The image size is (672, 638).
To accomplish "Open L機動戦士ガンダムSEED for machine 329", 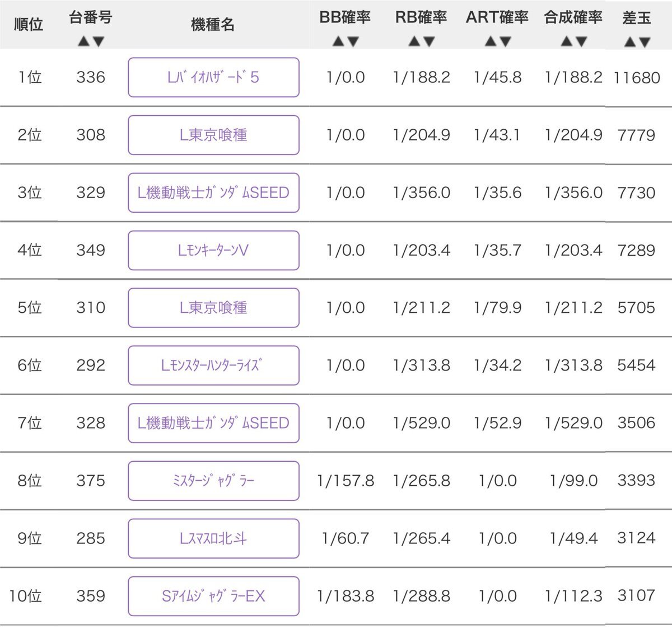I will tap(213, 193).
